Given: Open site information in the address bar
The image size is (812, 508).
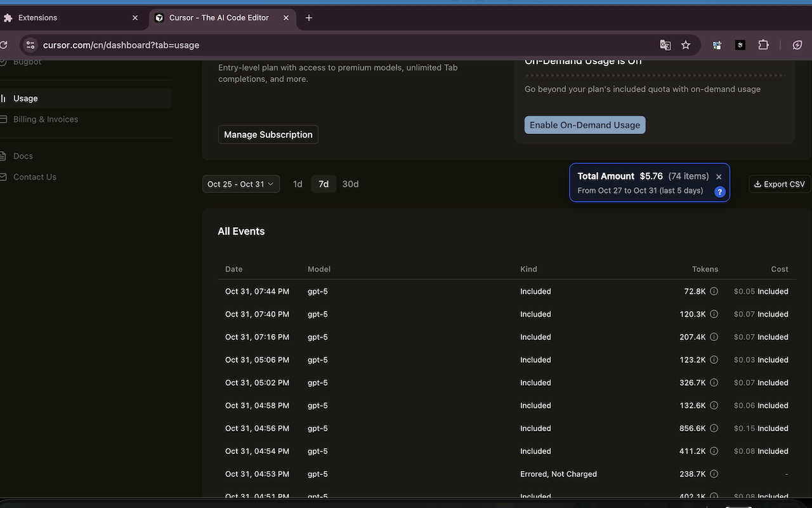Looking at the screenshot, I should 30,45.
